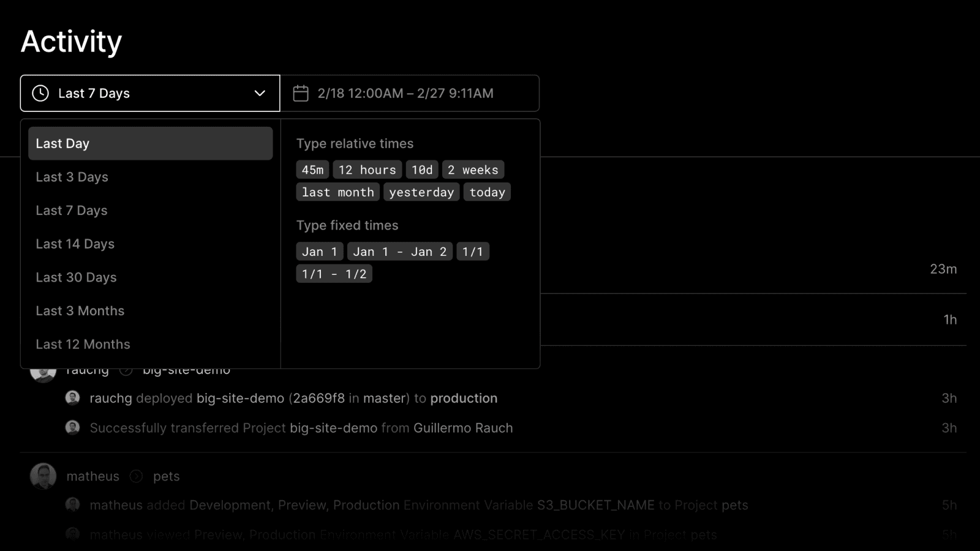Image resolution: width=980 pixels, height=551 pixels.
Task: Choose Last 3 Days from the list
Action: click(x=72, y=177)
